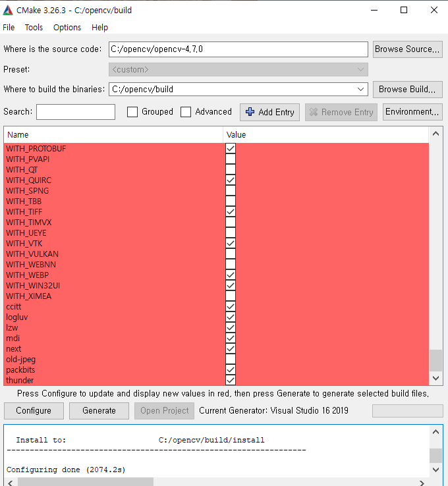Uncheck WITH_QUIRC value checkbox

(231, 180)
